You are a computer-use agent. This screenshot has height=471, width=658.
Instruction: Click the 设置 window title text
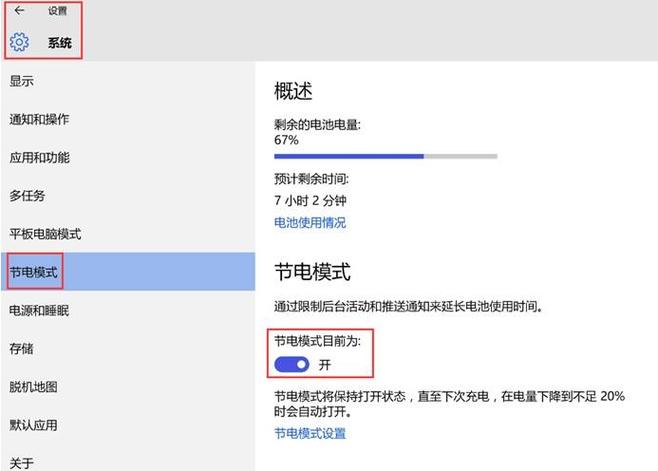click(x=57, y=11)
